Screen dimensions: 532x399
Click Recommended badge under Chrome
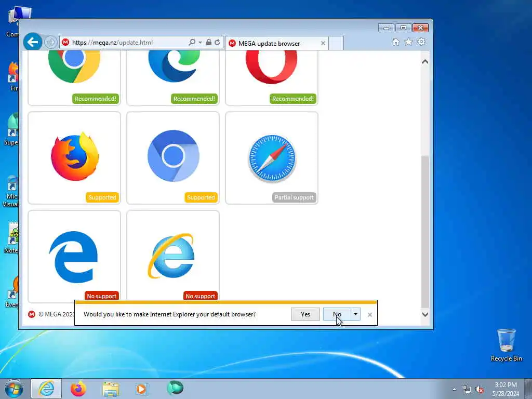(x=96, y=99)
